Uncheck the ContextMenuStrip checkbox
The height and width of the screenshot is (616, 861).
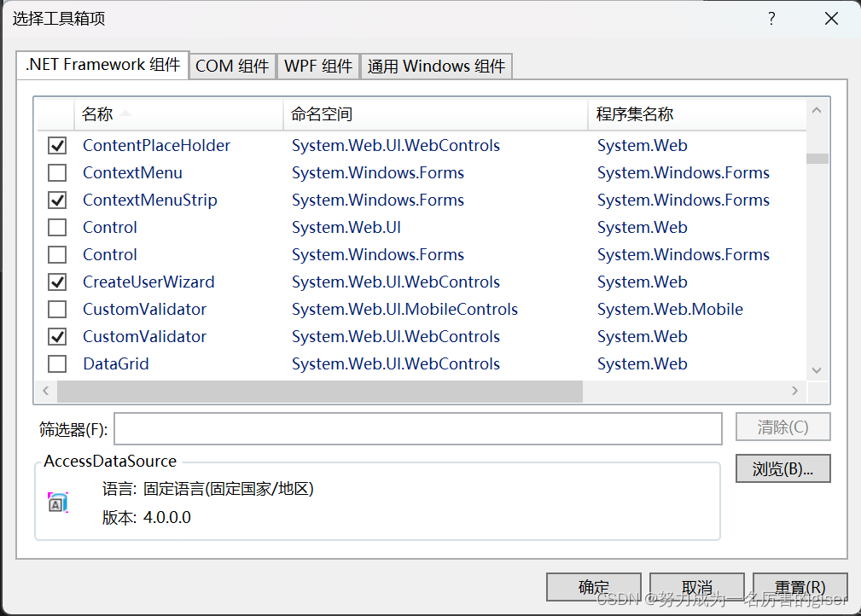pyautogui.click(x=57, y=200)
